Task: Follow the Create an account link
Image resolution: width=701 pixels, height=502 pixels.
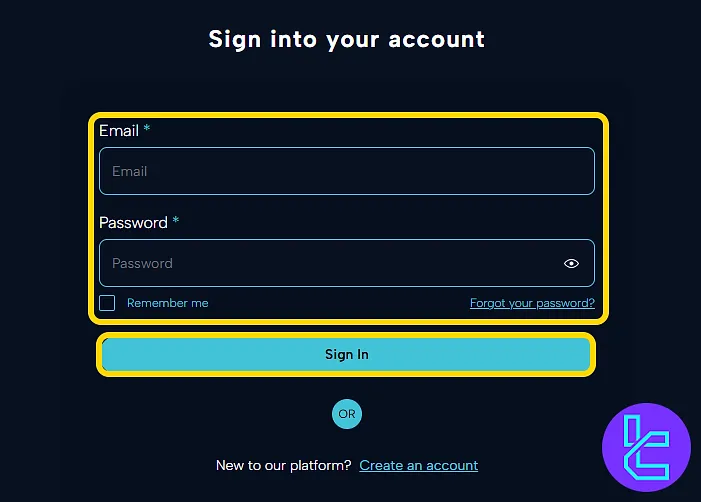Action: pyautogui.click(x=418, y=465)
